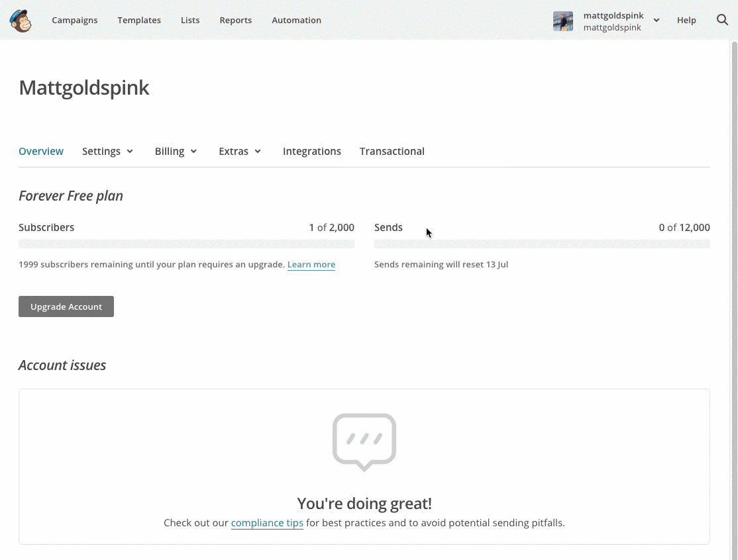Viewport: 738px width, 560px height.
Task: Open the Billing dropdown menu
Action: click(x=176, y=151)
